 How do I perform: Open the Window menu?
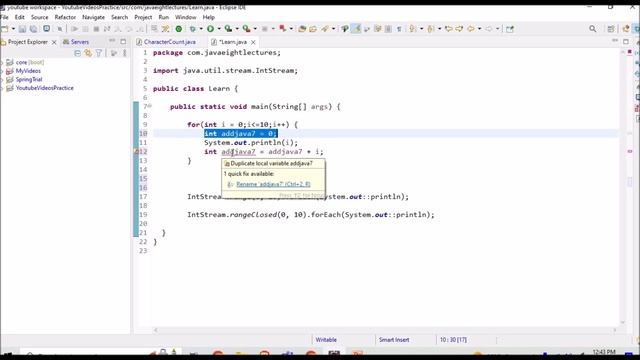(186, 17)
